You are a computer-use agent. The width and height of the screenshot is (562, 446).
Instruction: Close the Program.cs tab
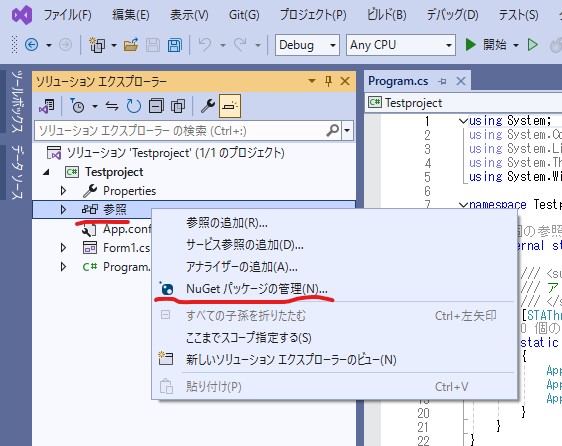[461, 81]
